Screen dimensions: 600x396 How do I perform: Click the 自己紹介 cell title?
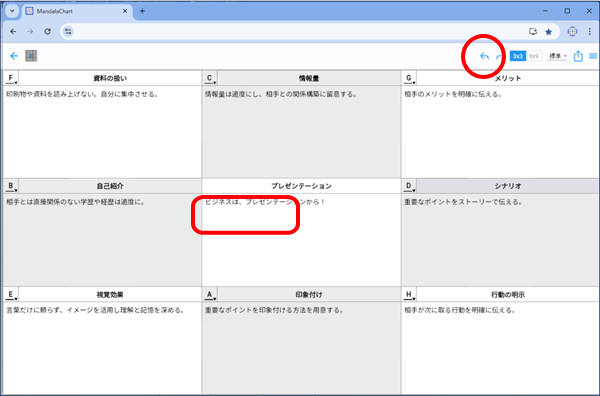(x=110, y=186)
